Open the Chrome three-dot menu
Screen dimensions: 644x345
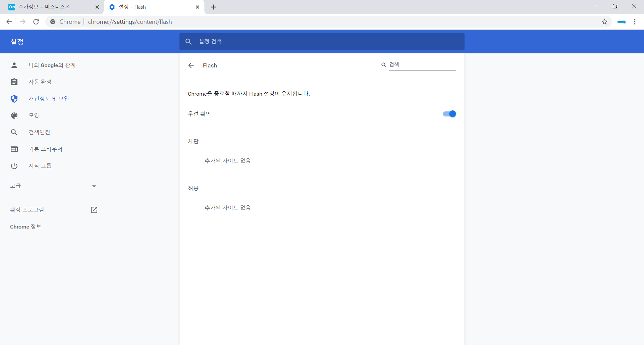635,22
